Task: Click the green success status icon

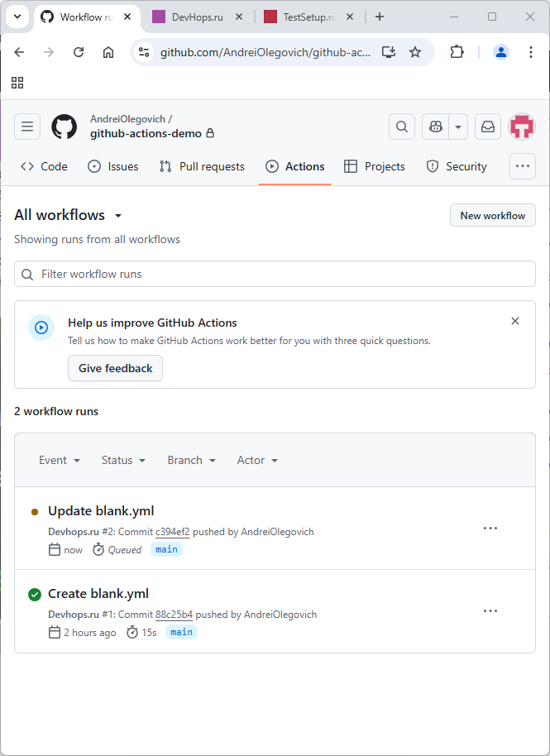Action: coord(35,595)
